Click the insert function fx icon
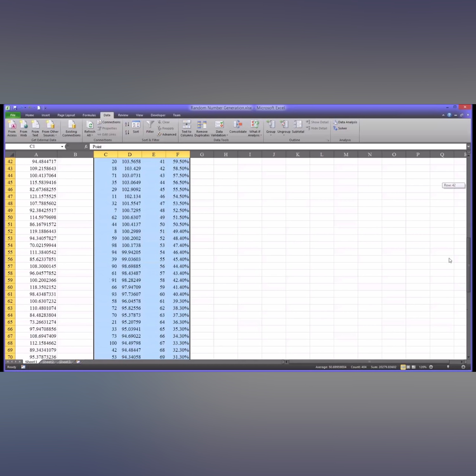 86,147
